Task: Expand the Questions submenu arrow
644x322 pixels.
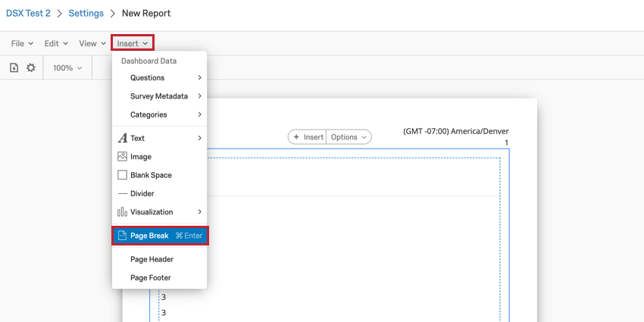Action: coord(200,78)
